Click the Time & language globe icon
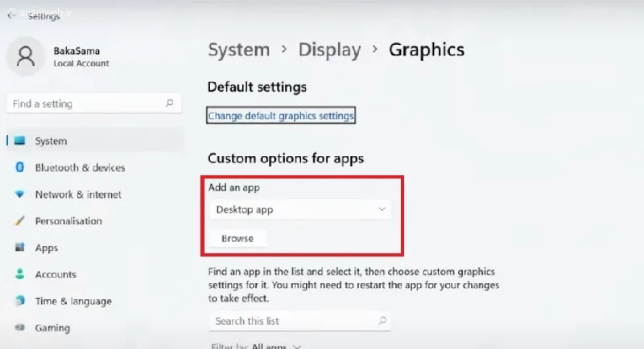644x349 pixels. [x=19, y=301]
